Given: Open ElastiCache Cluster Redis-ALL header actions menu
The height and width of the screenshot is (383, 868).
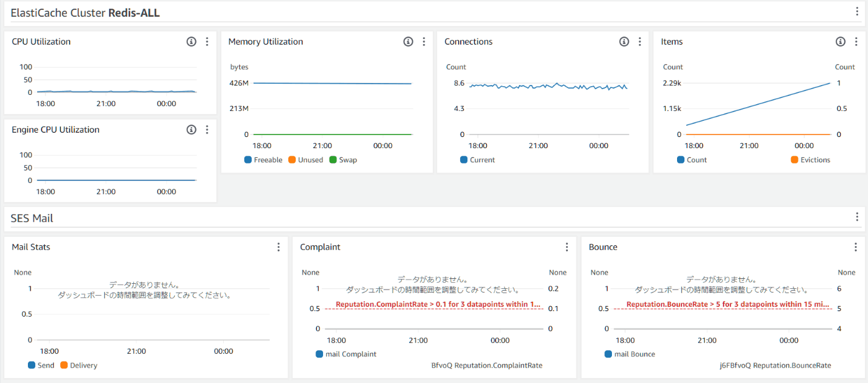Looking at the screenshot, I should coord(857,12).
